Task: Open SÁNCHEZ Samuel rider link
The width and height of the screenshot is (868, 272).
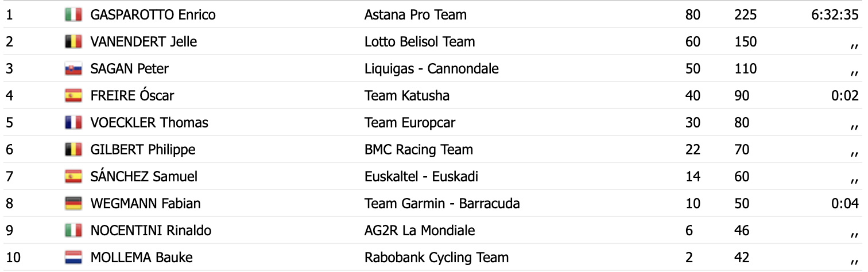Action: (x=144, y=176)
